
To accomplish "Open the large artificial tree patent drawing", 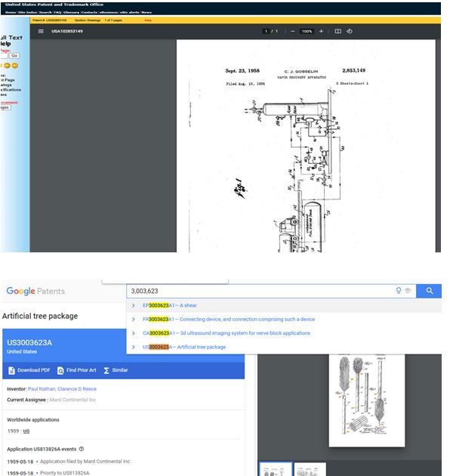I will [366, 400].
